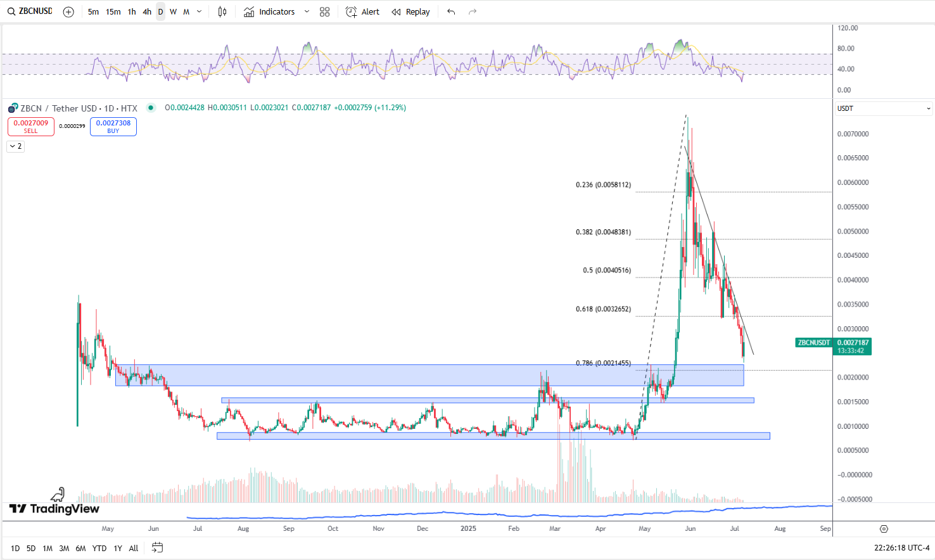Click the TradingView logo
The image size is (935, 560).
[54, 509]
